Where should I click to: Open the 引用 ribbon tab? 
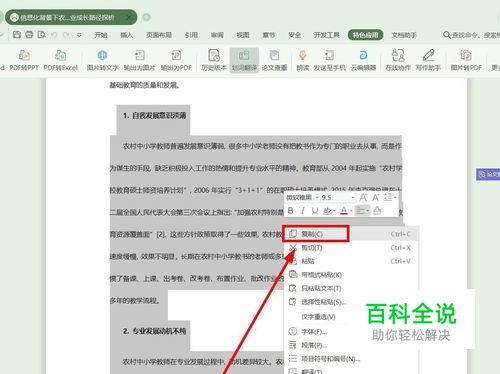point(191,35)
